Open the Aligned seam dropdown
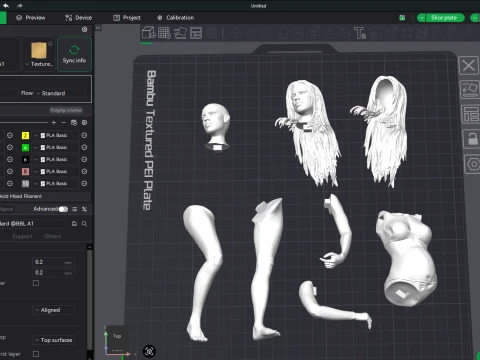 tap(54, 310)
